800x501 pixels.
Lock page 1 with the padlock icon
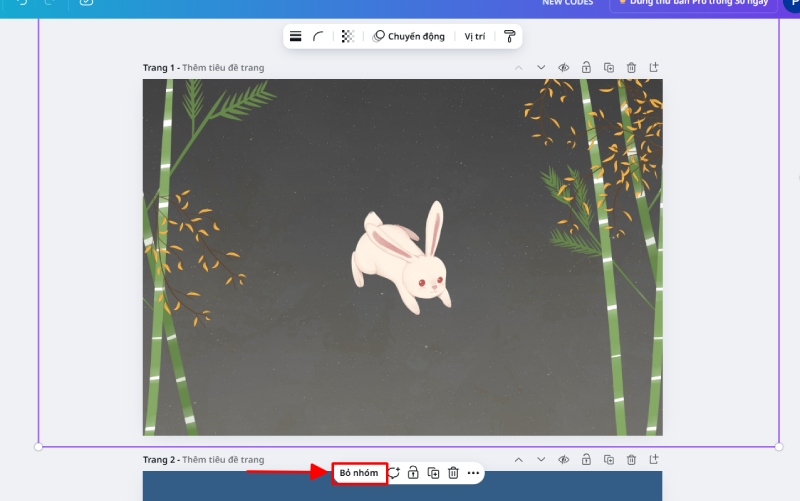(586, 68)
